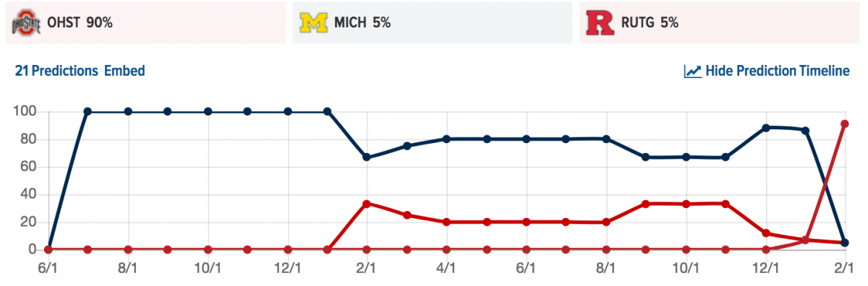Viewport: 868px width, 286px height.
Task: Open the 21 Predictions link
Action: (x=56, y=71)
